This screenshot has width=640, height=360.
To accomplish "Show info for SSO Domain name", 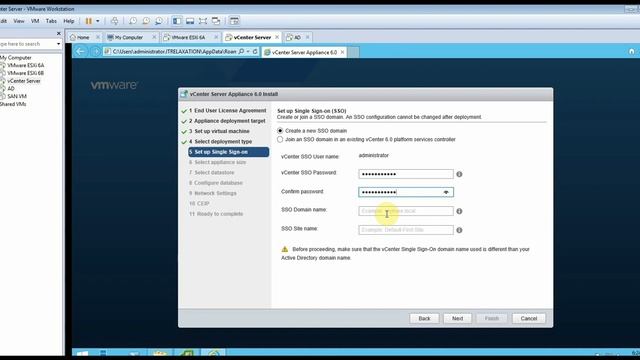I will [459, 211].
